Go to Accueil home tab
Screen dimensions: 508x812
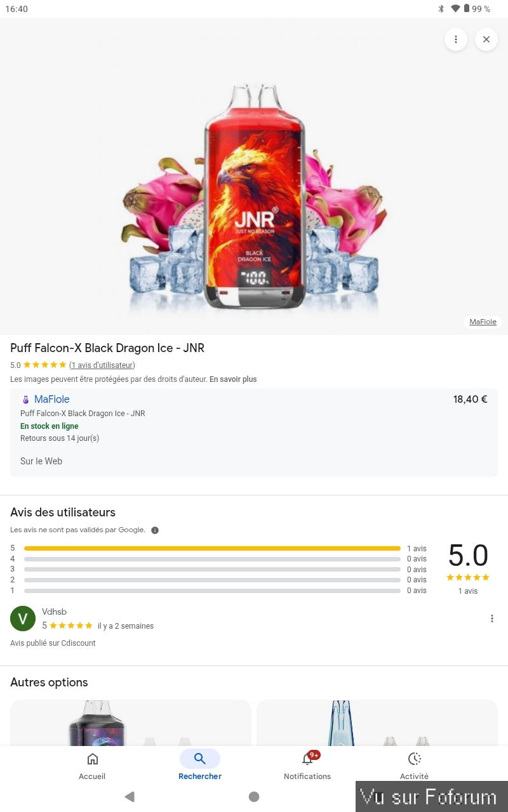pyautogui.click(x=92, y=765)
